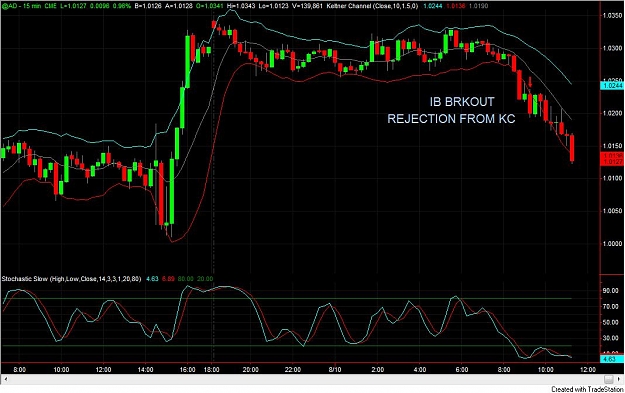625x393 pixels.
Task: Select the 'Keltner Channel (Close,10,1.5,0)' indicator label
Action: [x=372, y=6]
